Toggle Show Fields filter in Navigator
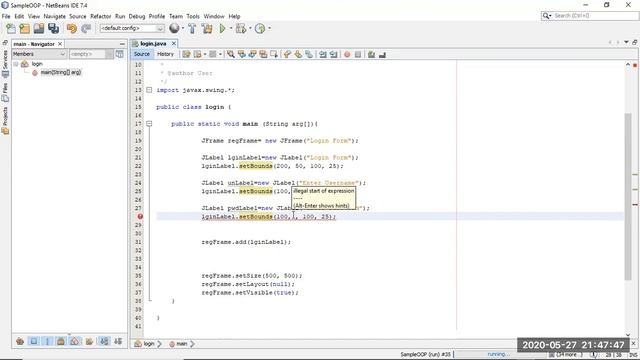This screenshot has width=640, height=360. [x=34, y=341]
